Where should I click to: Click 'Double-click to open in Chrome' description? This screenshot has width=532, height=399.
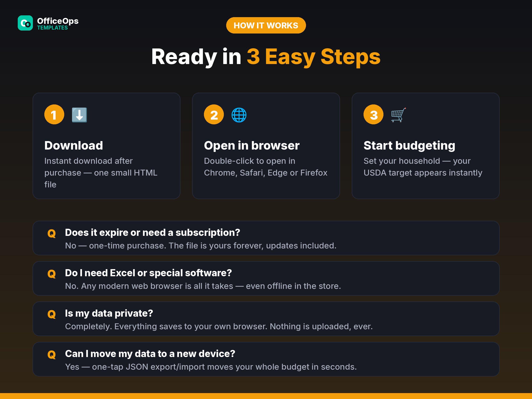tap(266, 167)
